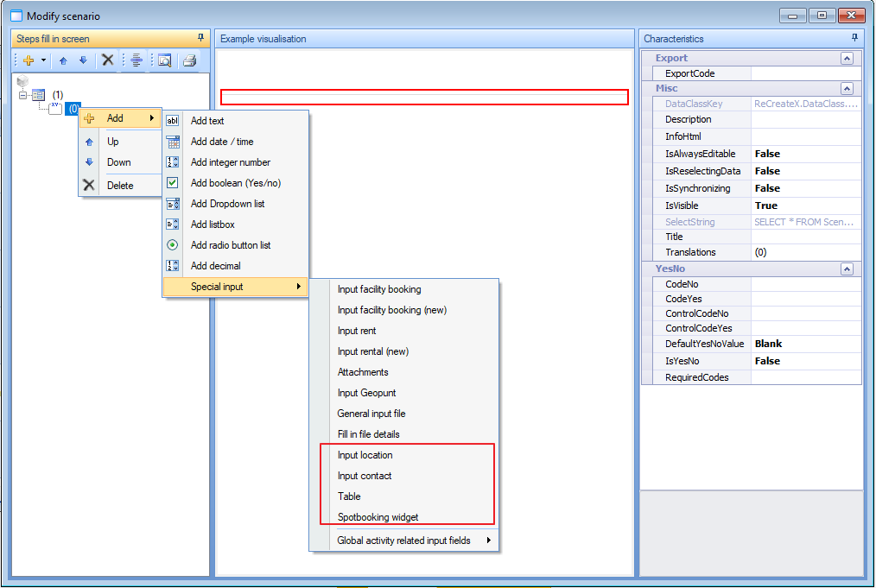Toggle the pin on Steps fill in screen panel
Screen dimensions: 876x588
201,38
